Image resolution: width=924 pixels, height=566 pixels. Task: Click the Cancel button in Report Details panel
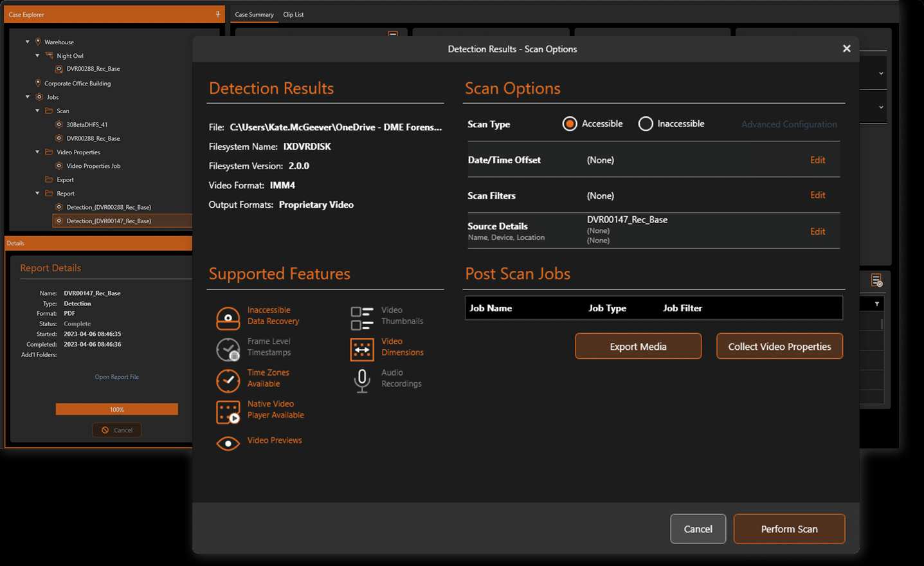(117, 430)
